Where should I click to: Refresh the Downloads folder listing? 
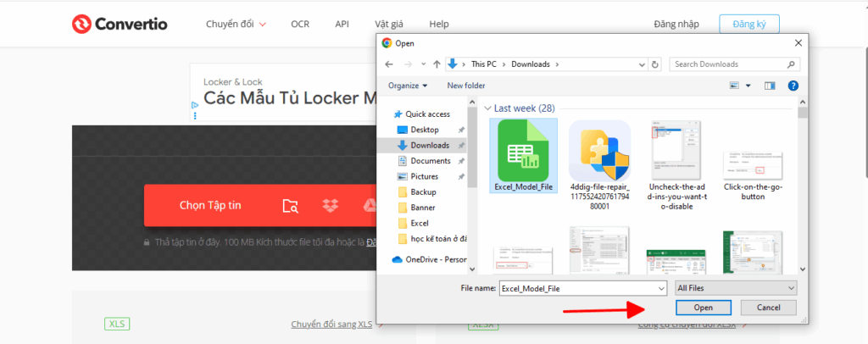[x=655, y=64]
